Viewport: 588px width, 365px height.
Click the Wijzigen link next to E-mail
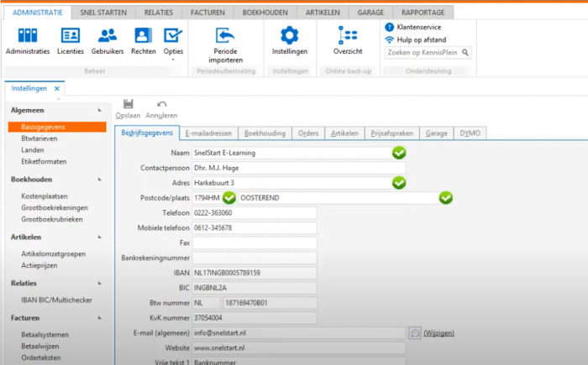[x=439, y=333]
